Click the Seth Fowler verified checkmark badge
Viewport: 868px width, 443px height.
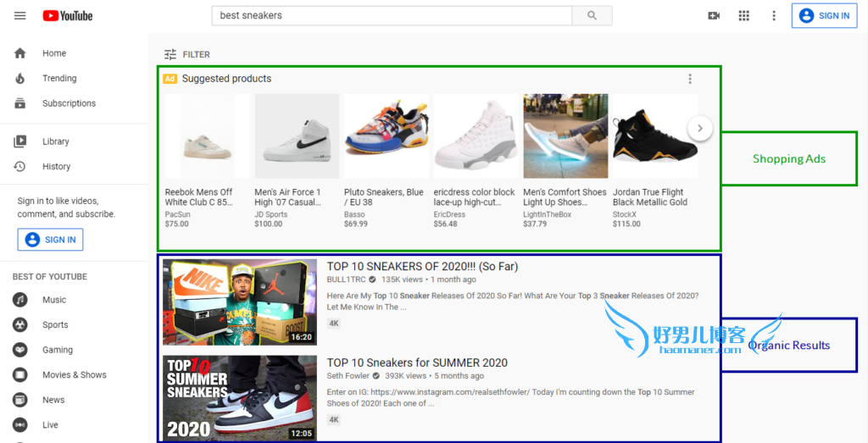point(376,375)
